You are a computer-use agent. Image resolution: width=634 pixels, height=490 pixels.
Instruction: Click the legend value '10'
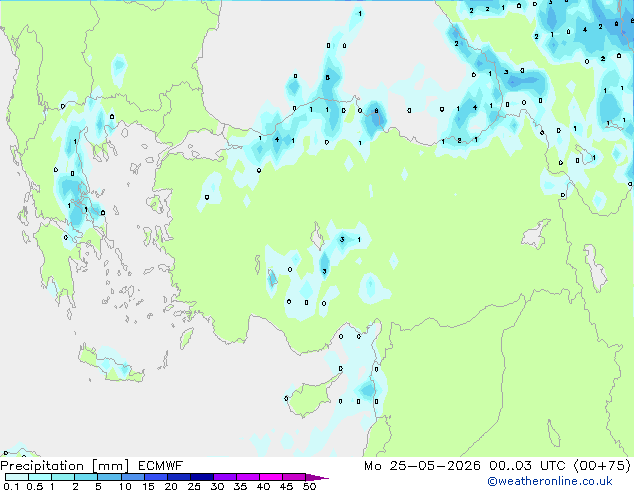coord(125,486)
